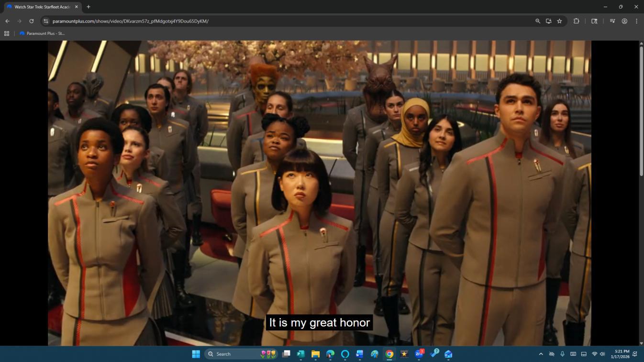The width and height of the screenshot is (644, 362).
Task: Open the volume speaker tray icon
Action: (x=602, y=354)
